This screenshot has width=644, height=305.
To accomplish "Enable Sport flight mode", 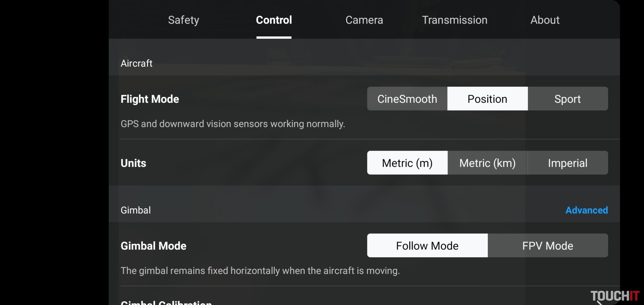I will (568, 99).
